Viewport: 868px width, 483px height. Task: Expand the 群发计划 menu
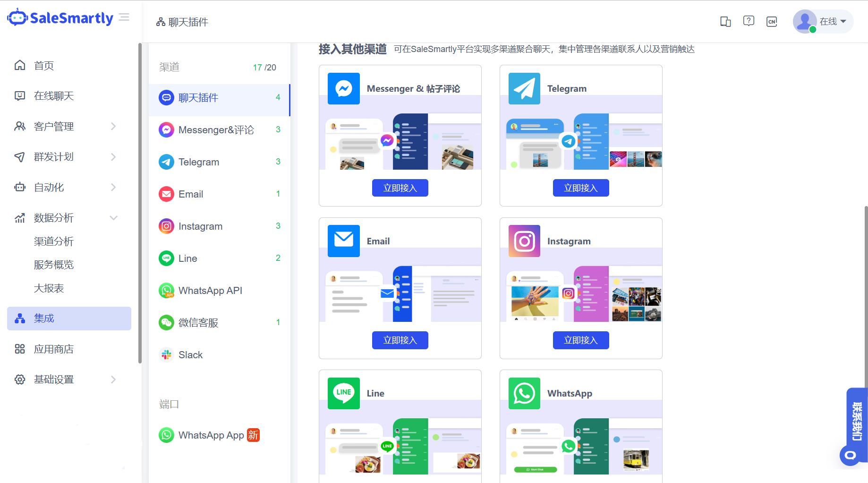coord(69,157)
